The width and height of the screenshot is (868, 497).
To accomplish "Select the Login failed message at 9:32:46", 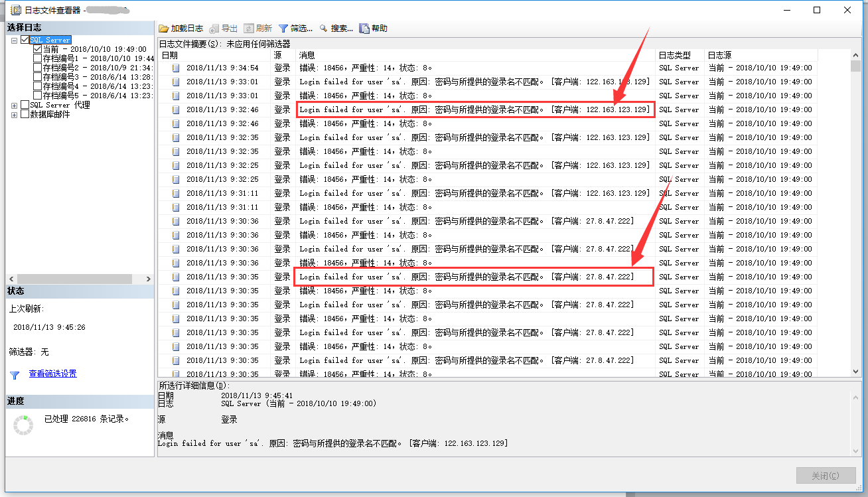I will click(x=475, y=109).
